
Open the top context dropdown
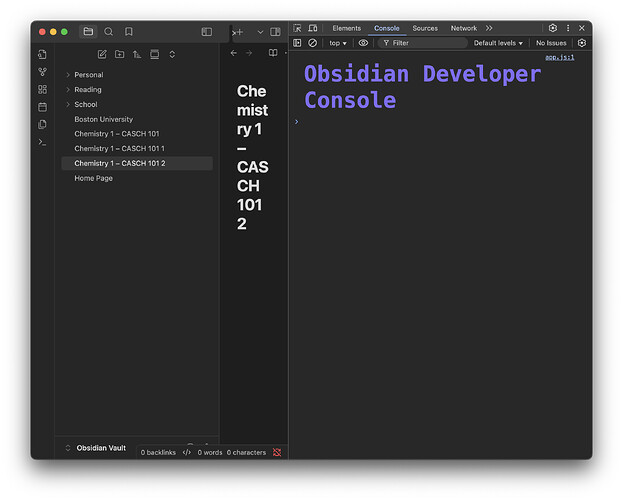click(338, 43)
